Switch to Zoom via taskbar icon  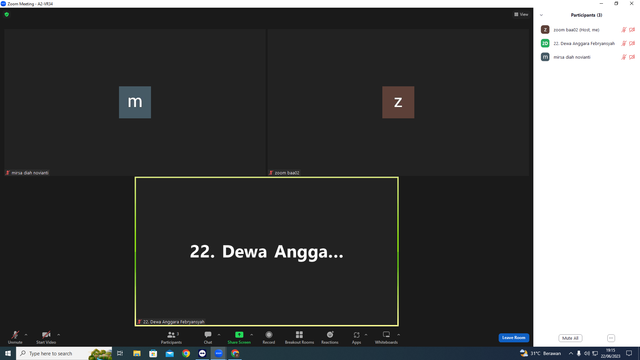click(x=219, y=353)
